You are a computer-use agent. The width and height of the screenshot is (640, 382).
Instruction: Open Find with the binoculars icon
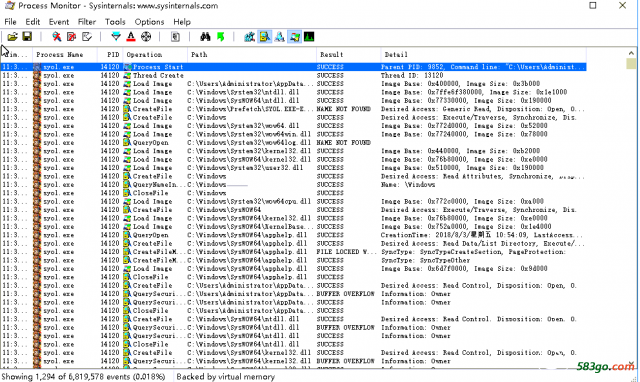coord(205,37)
